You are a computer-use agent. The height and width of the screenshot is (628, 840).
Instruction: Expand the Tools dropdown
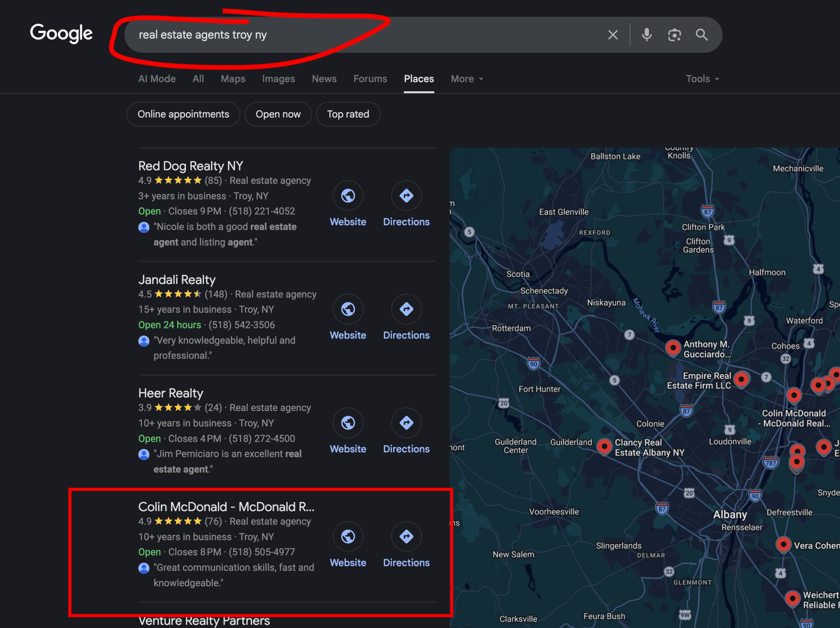tap(702, 79)
